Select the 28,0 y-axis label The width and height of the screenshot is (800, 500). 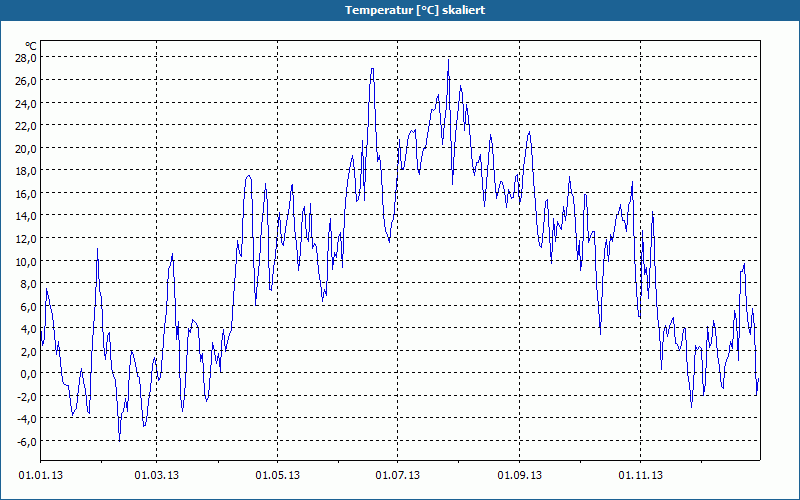coord(26,58)
